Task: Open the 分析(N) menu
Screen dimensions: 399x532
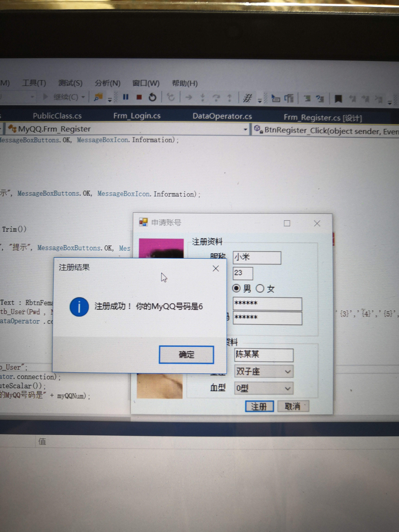Action: 107,83
